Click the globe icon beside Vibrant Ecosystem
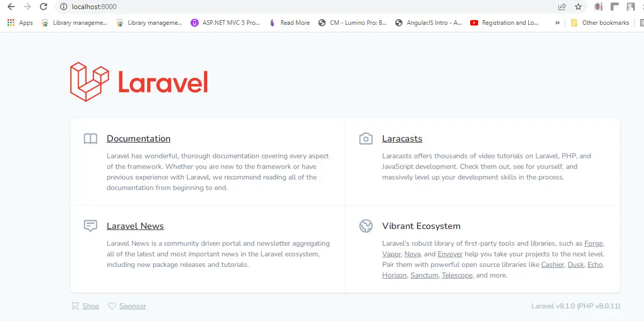644x321 pixels. 366,225
